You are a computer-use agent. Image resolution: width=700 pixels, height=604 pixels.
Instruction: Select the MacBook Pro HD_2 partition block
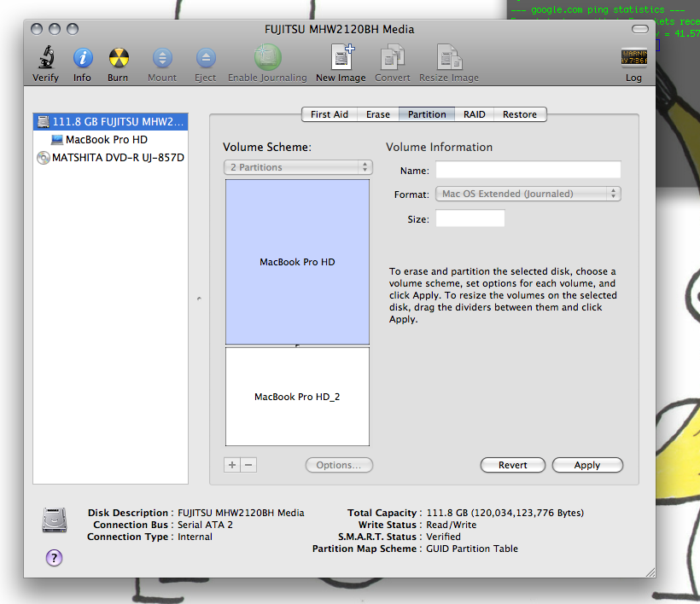click(297, 397)
